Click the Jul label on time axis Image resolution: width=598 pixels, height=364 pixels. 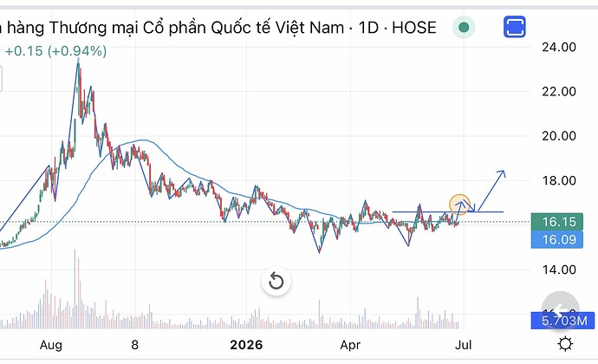pos(464,345)
